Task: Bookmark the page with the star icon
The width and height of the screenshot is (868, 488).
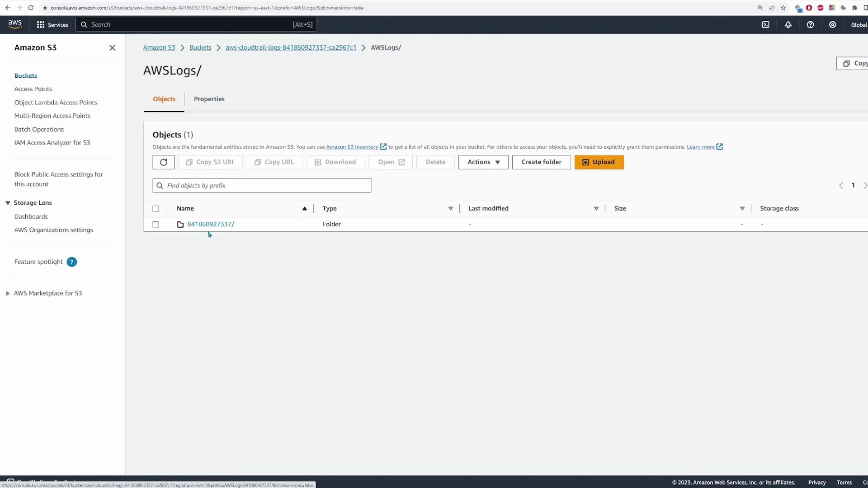Action: pos(783,8)
